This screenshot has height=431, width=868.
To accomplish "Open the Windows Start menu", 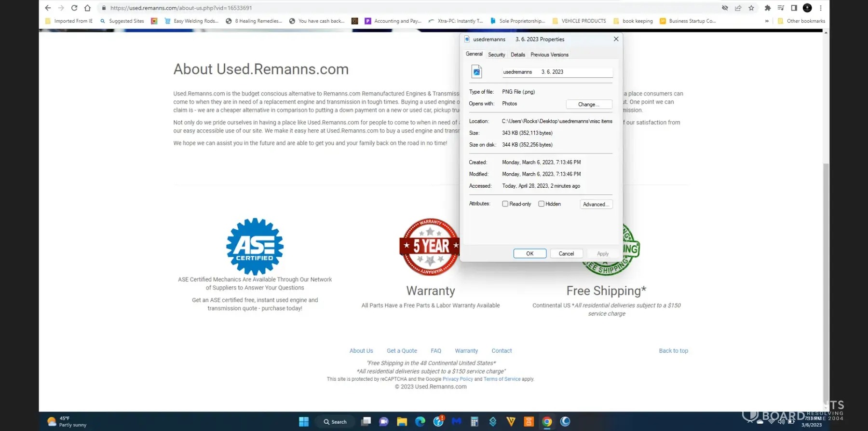I will click(304, 422).
